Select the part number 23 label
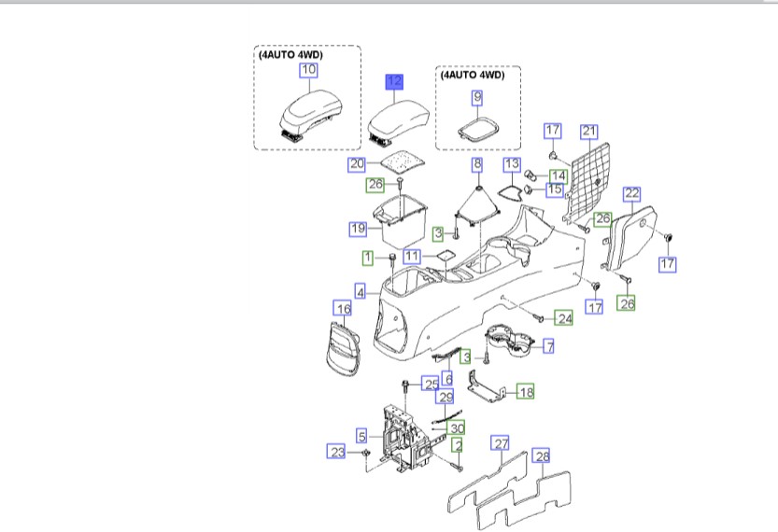The image size is (778, 532). pyautogui.click(x=335, y=452)
